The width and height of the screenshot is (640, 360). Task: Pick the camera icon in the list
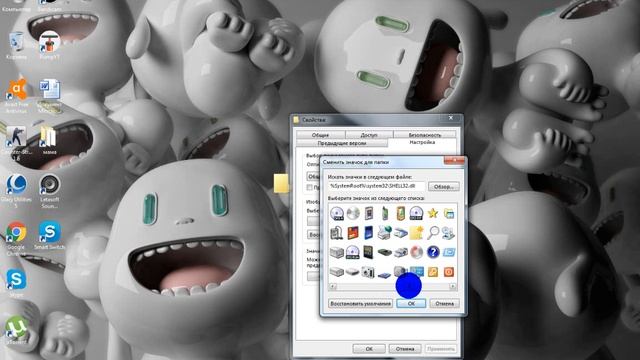[368, 272]
